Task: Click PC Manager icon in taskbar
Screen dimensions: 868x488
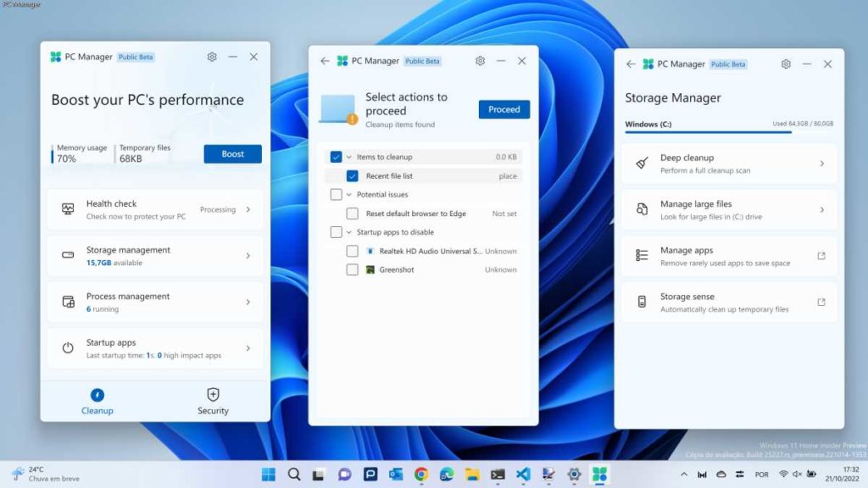Action: 599,474
